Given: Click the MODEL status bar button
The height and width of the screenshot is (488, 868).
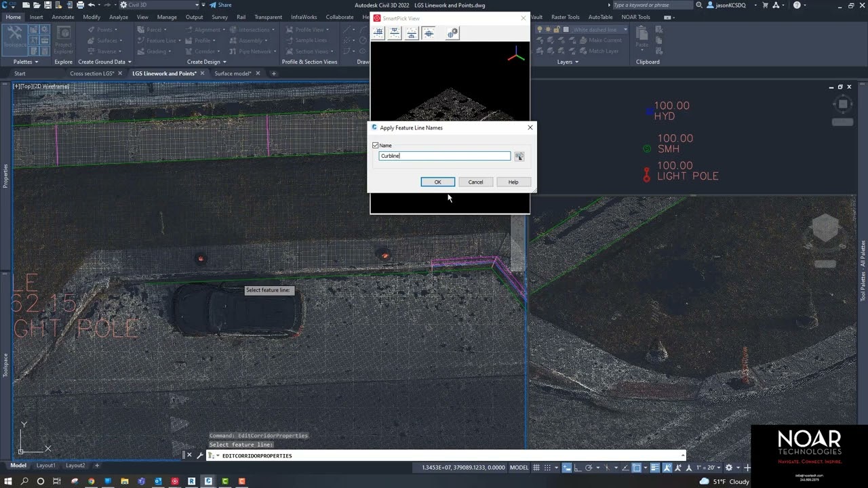Looking at the screenshot, I should (519, 468).
